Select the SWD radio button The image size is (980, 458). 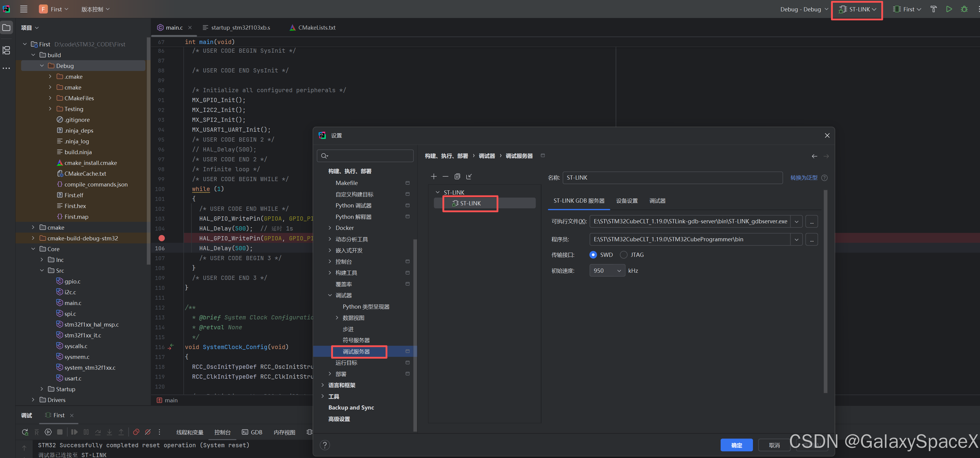tap(593, 255)
